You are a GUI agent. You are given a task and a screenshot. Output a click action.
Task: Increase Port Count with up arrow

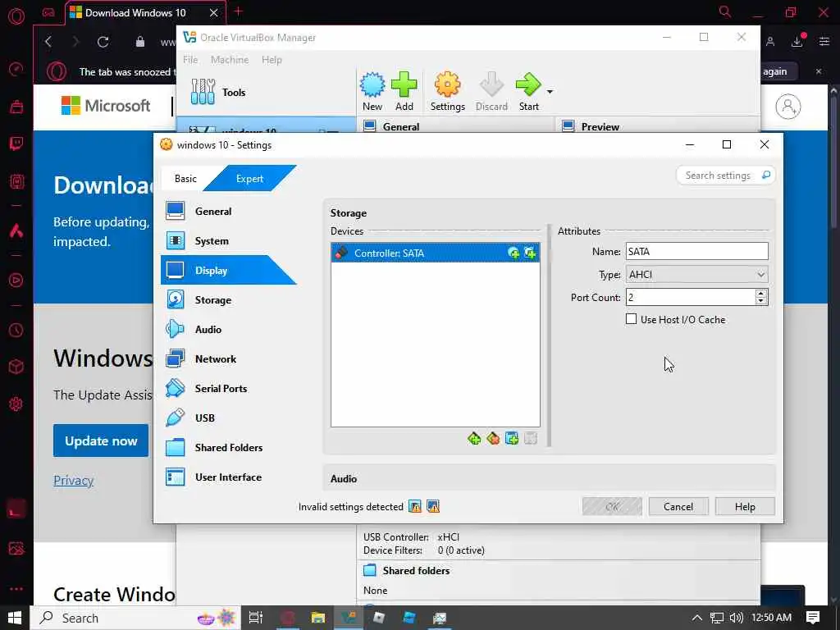tap(760, 293)
